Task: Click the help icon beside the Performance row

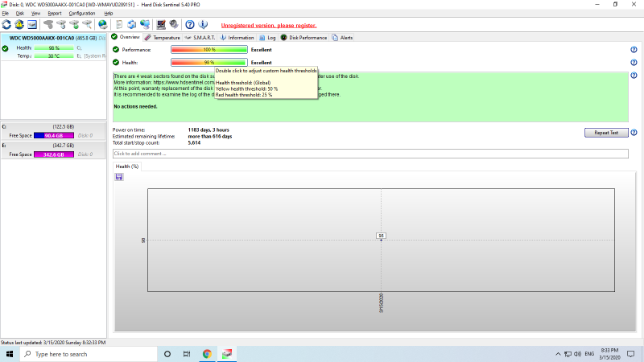Action: point(634,50)
